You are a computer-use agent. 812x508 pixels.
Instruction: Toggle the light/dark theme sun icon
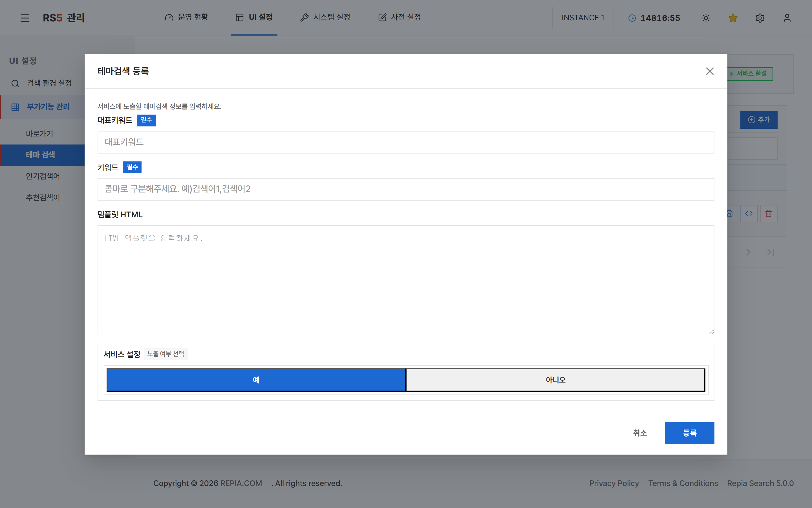click(706, 18)
